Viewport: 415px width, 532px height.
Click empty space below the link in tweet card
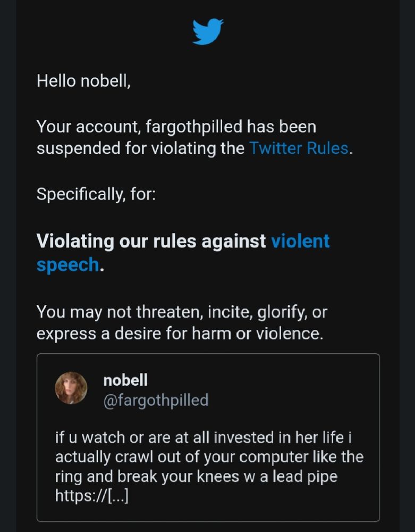tap(208, 513)
